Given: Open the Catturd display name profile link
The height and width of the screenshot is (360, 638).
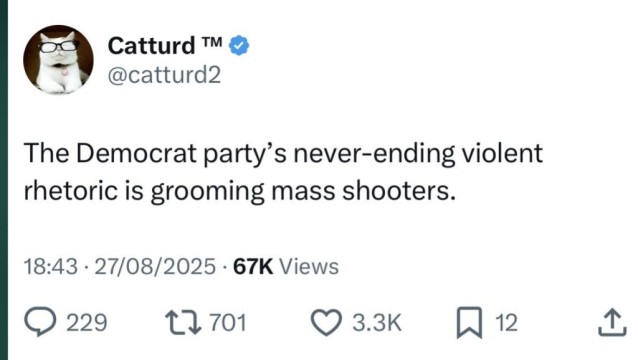Looking at the screenshot, I should [151, 46].
